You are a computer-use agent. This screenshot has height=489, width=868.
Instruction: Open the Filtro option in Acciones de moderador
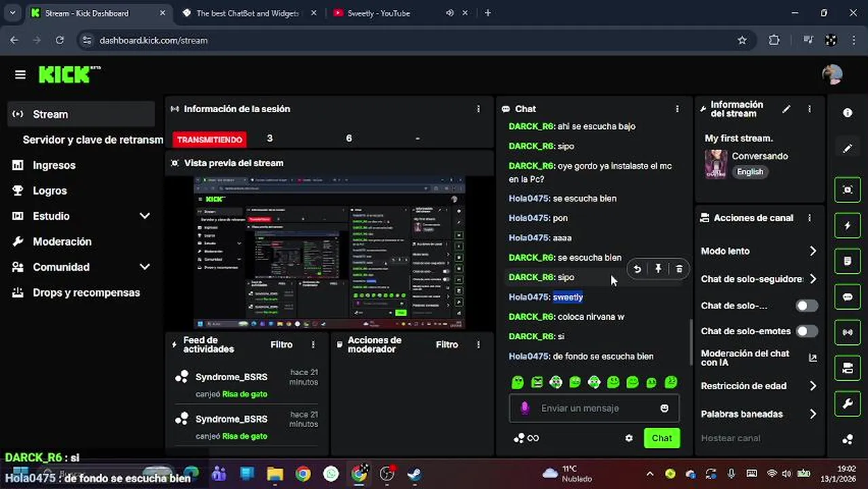tap(447, 344)
